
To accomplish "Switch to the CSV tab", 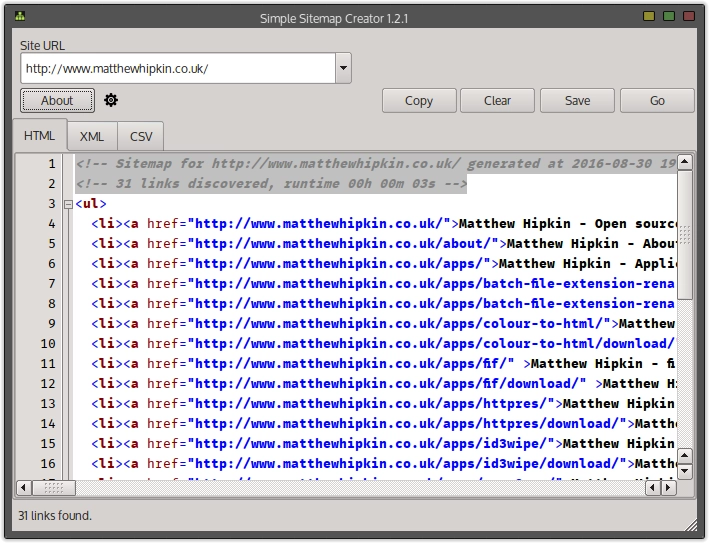I will click(x=141, y=137).
